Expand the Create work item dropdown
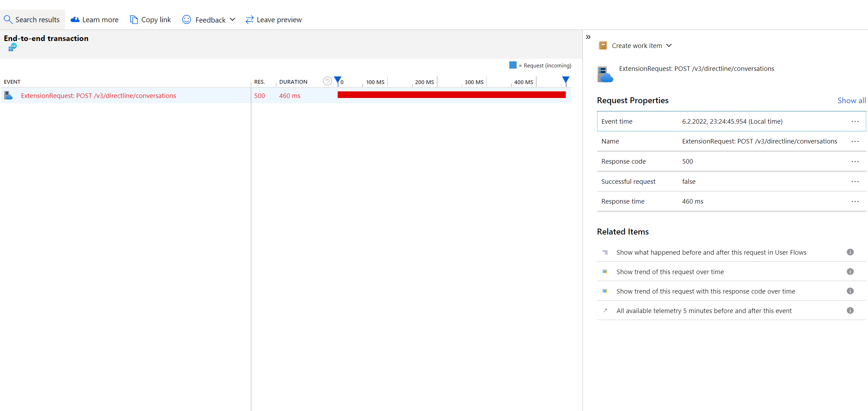This screenshot has height=411, width=868. click(669, 45)
